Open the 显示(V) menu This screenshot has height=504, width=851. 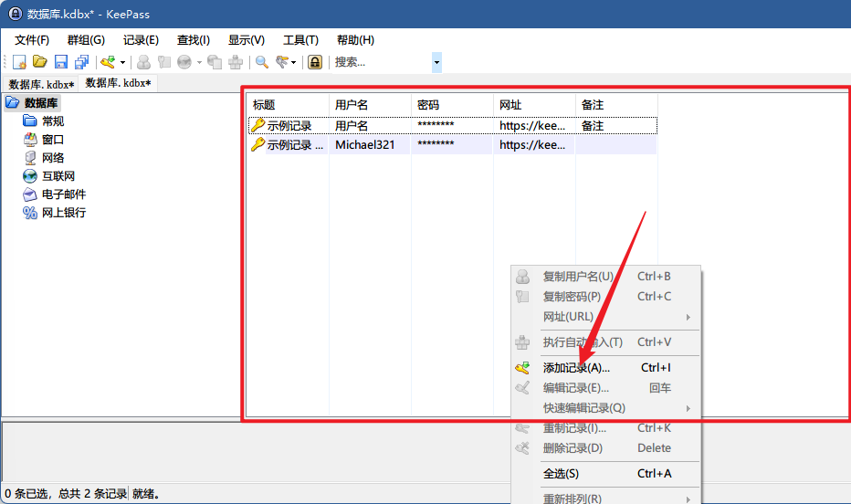247,40
